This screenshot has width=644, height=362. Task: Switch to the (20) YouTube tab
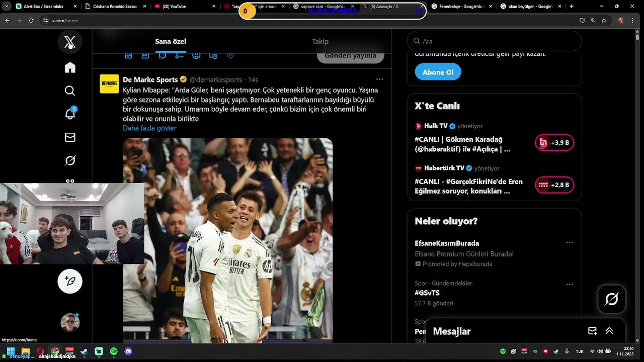tap(184, 7)
